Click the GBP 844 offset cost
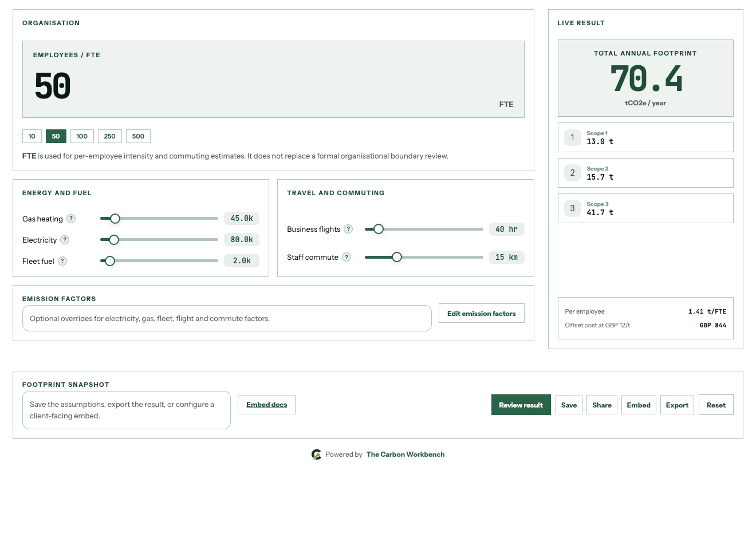Image resolution: width=756 pixels, height=538 pixels. pyautogui.click(x=713, y=325)
